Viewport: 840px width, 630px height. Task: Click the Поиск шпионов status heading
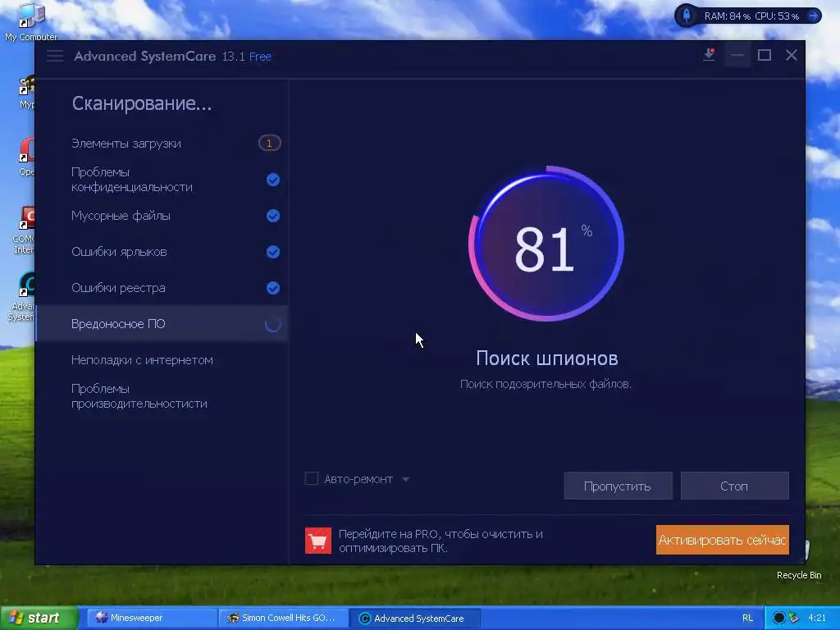click(x=547, y=358)
